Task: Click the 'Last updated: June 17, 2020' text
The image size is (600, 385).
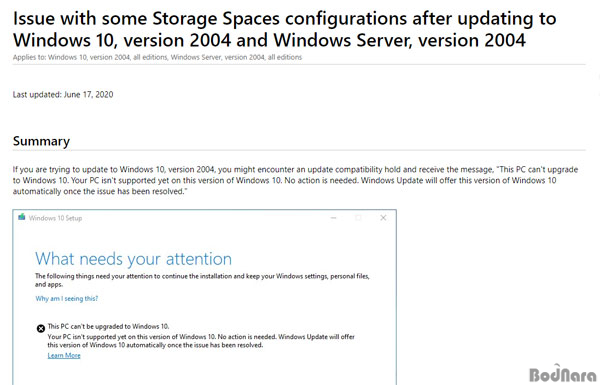Action: [x=63, y=95]
